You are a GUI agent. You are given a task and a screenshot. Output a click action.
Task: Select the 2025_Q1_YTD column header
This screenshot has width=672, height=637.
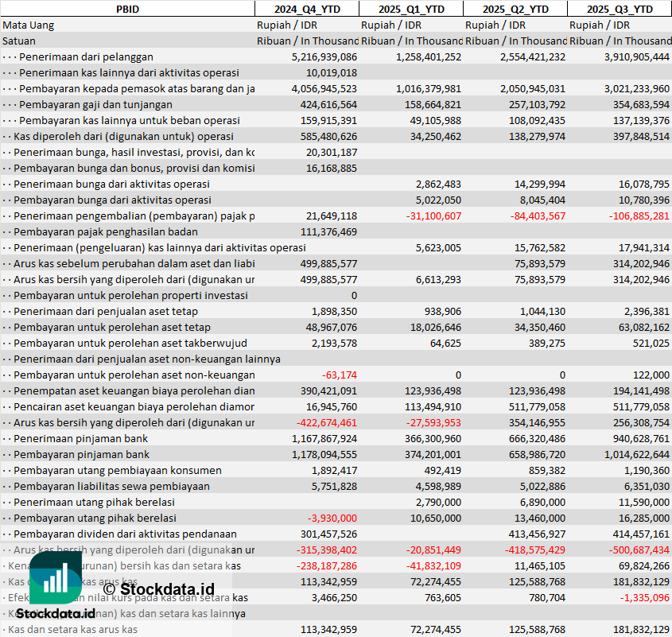coord(410,9)
